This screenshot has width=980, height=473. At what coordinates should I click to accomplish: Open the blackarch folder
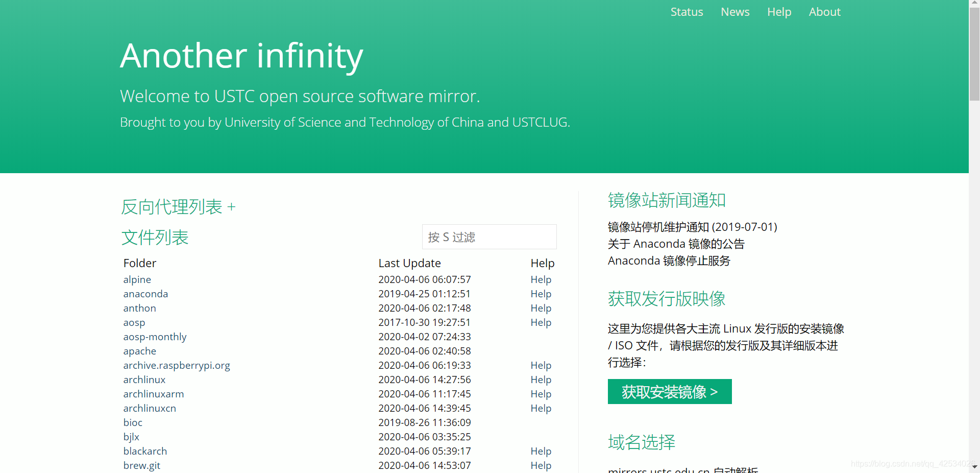[x=145, y=451]
